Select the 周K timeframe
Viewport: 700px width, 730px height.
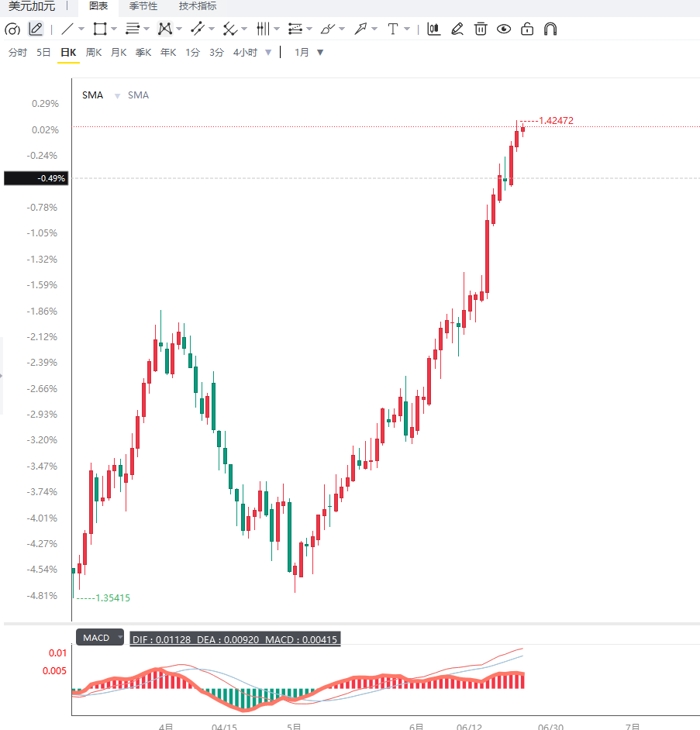click(x=94, y=52)
